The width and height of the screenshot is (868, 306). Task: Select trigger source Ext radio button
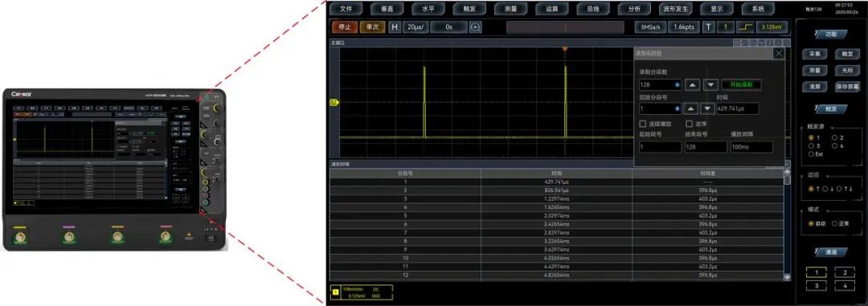(811, 154)
